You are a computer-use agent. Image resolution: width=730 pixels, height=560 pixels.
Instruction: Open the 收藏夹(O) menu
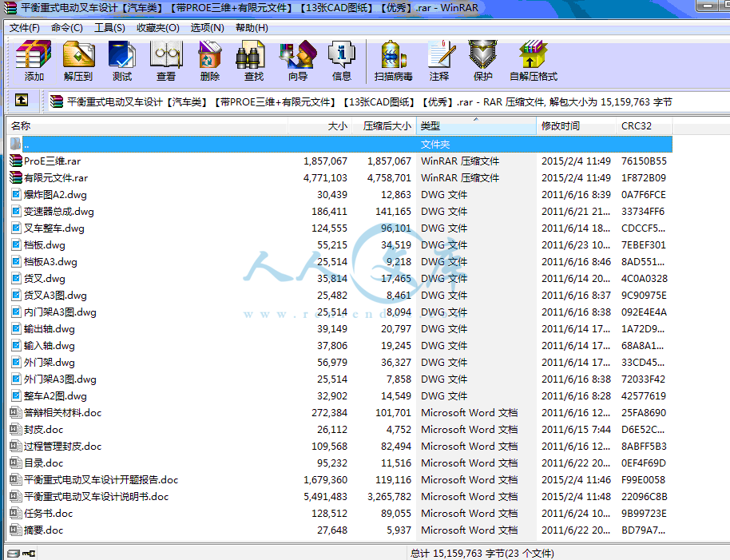[x=158, y=27]
